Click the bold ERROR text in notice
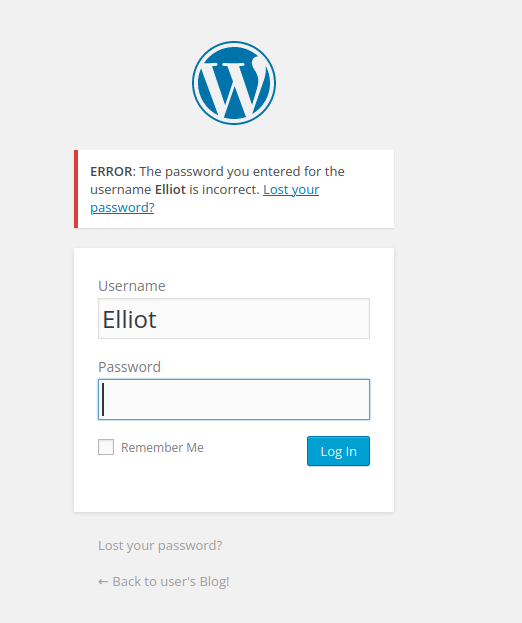This screenshot has height=623, width=522. click(111, 172)
